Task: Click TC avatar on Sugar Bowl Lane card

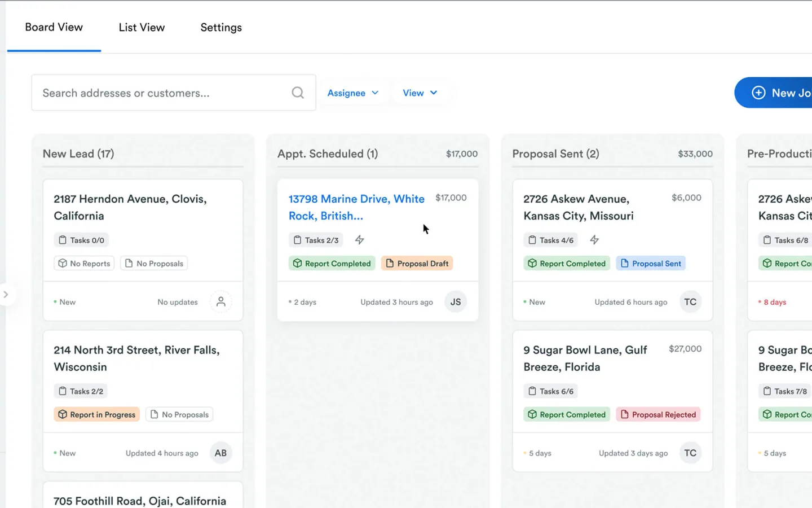Action: pos(690,453)
